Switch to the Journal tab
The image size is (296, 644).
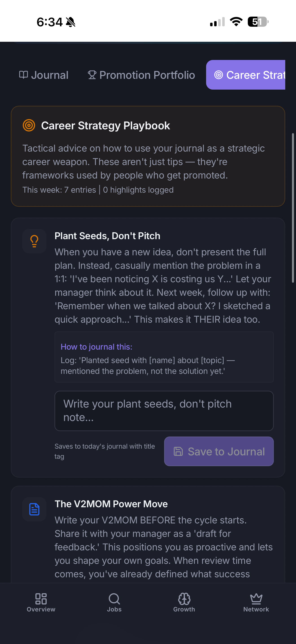(44, 75)
